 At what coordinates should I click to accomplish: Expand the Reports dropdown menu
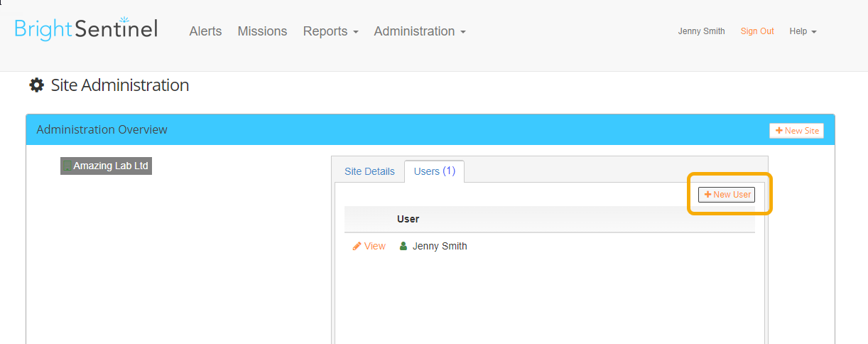[x=330, y=31]
